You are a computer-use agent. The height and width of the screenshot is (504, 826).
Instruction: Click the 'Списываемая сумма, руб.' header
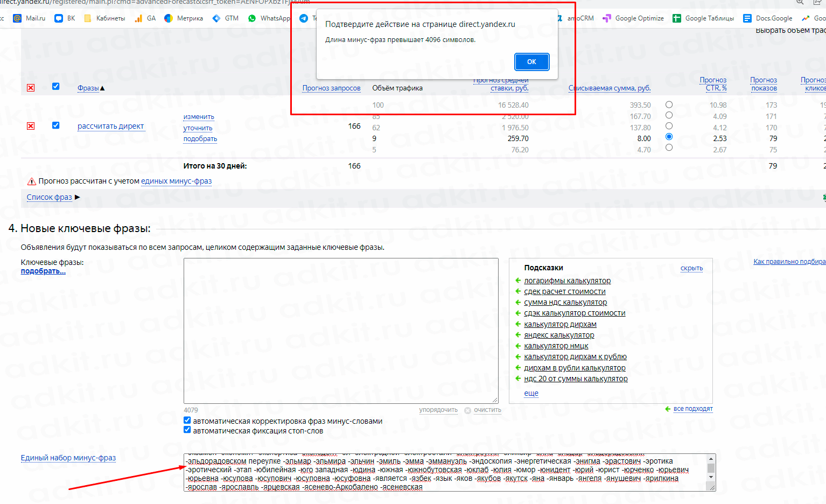coord(610,88)
